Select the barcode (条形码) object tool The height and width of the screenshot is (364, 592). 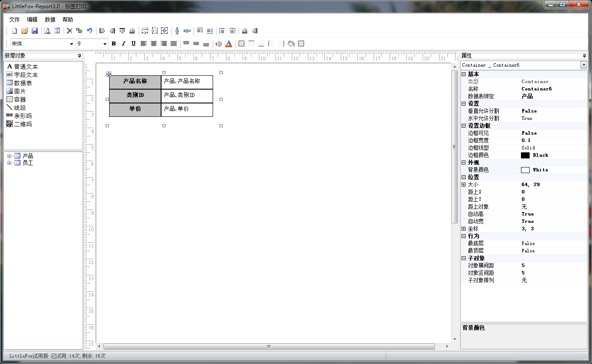[x=19, y=116]
